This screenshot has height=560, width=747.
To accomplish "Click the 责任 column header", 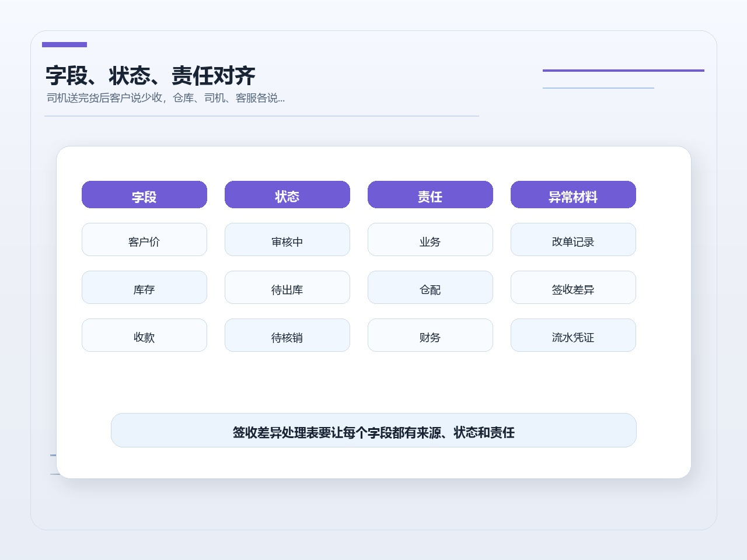I will click(x=430, y=194).
